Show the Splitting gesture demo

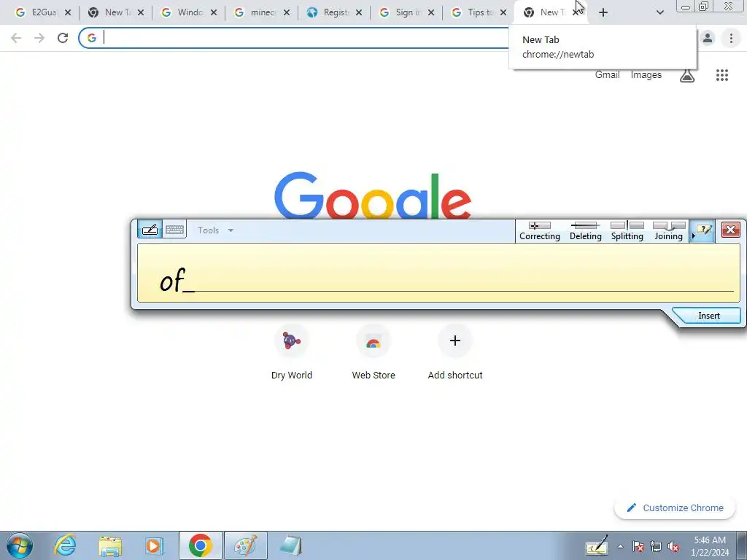coord(627,231)
